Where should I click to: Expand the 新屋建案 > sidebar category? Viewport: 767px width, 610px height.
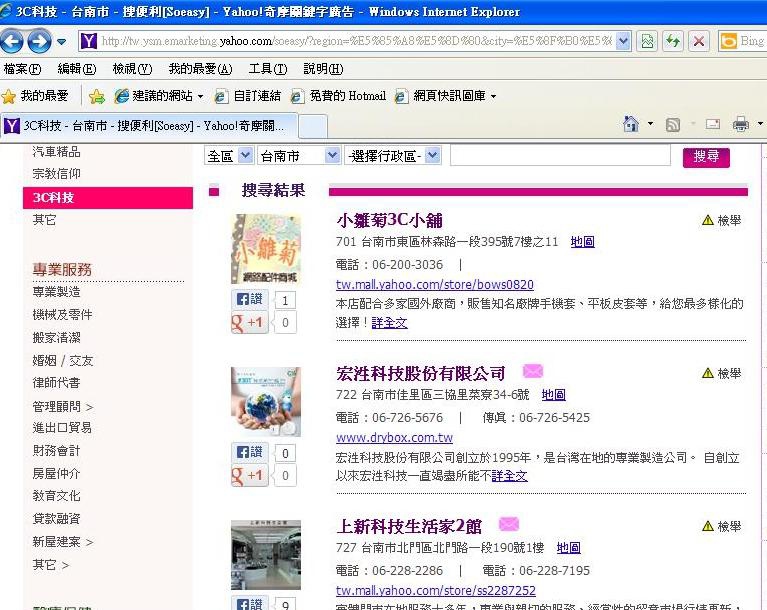63,542
